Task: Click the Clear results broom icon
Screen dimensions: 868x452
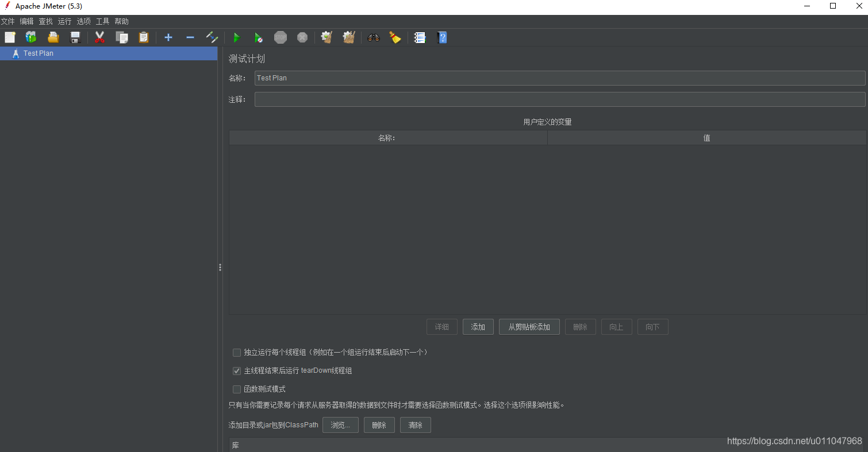Action: [x=327, y=37]
